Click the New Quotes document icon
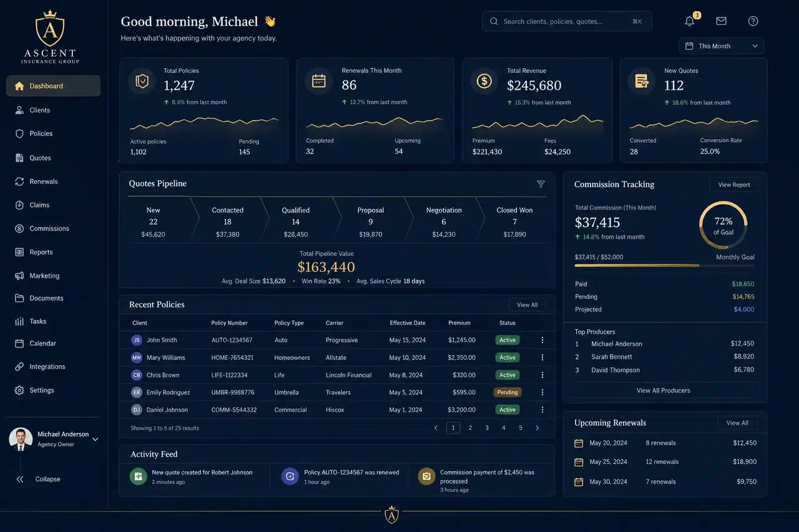Viewport: 799px width, 532px height. (x=641, y=81)
